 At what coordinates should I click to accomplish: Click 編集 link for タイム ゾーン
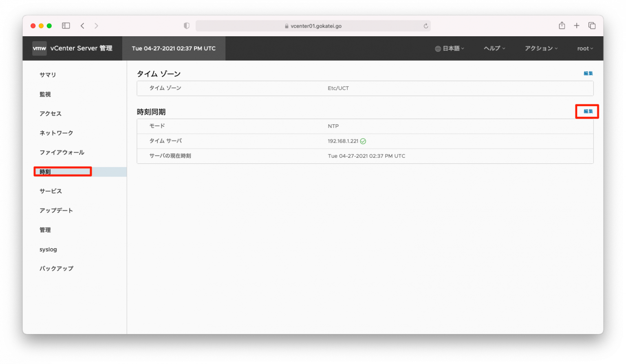(x=588, y=74)
